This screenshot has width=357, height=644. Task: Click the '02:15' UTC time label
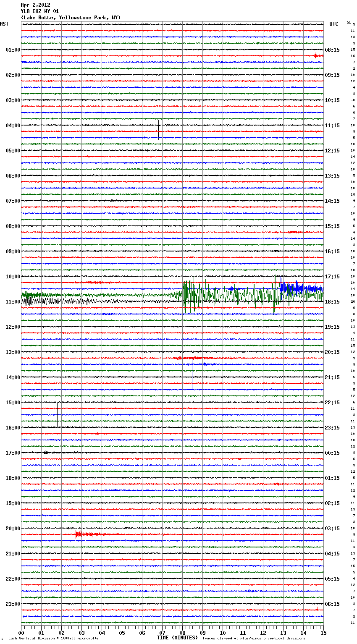tap(332, 503)
